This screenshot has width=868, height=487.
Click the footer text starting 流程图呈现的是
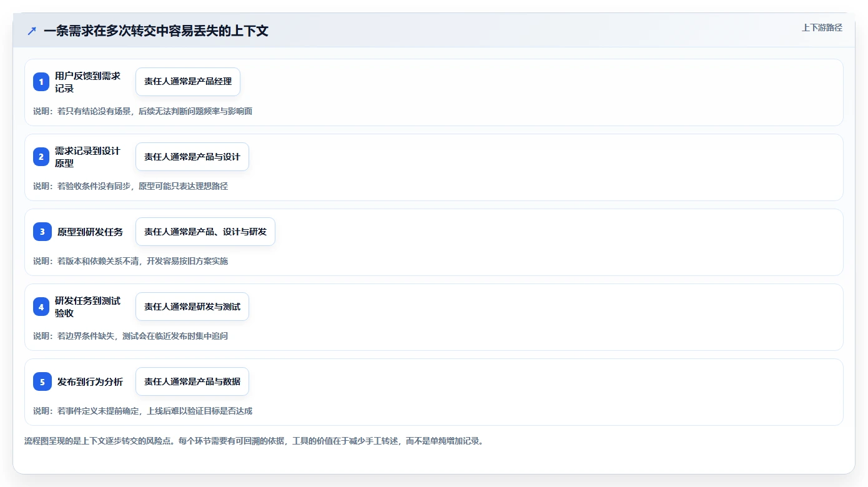pyautogui.click(x=254, y=441)
